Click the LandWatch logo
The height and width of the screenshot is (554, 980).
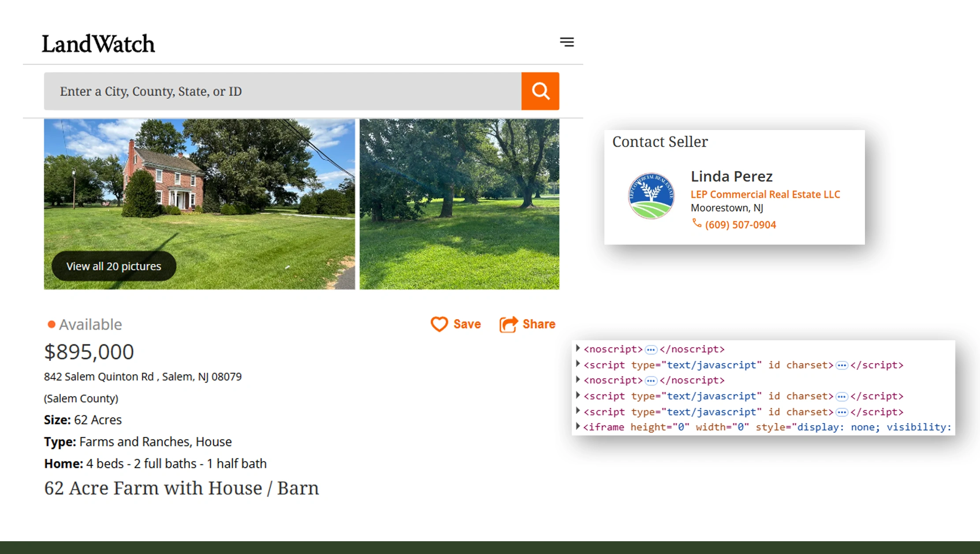click(x=98, y=43)
